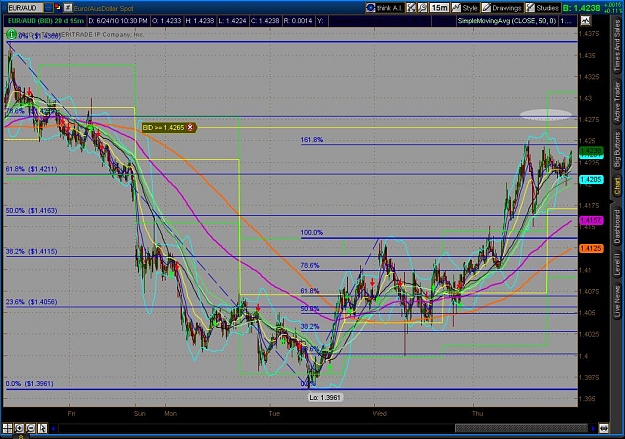Click the D: 6/24/10 10:30 PM date field

[x=118, y=21]
